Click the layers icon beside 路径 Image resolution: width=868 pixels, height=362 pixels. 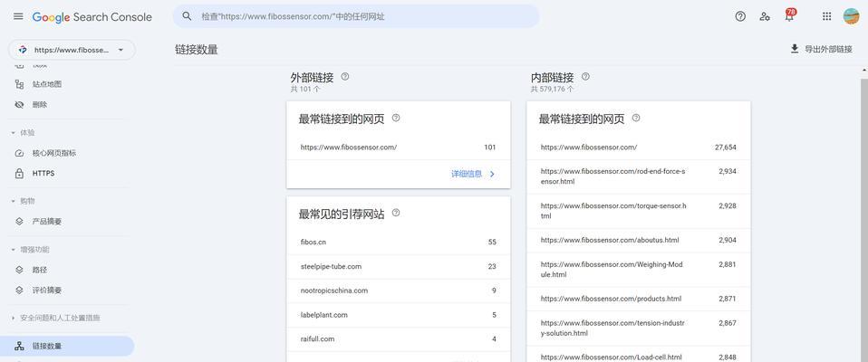(19, 271)
